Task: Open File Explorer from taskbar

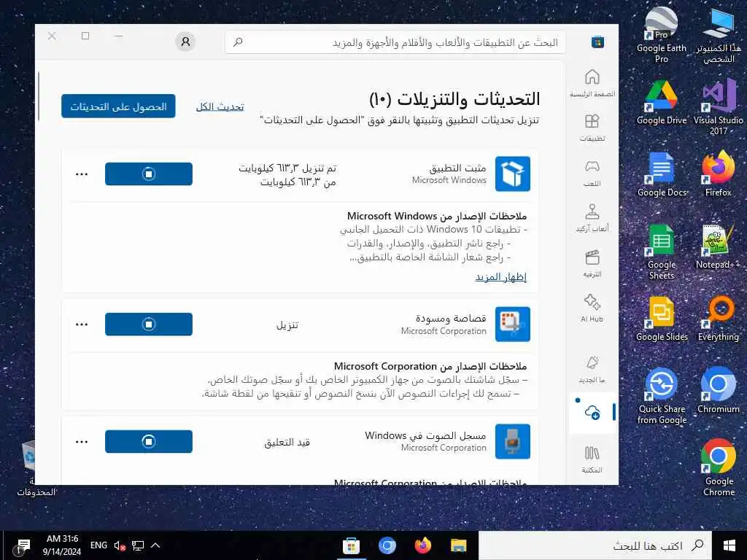Action: tap(458, 545)
